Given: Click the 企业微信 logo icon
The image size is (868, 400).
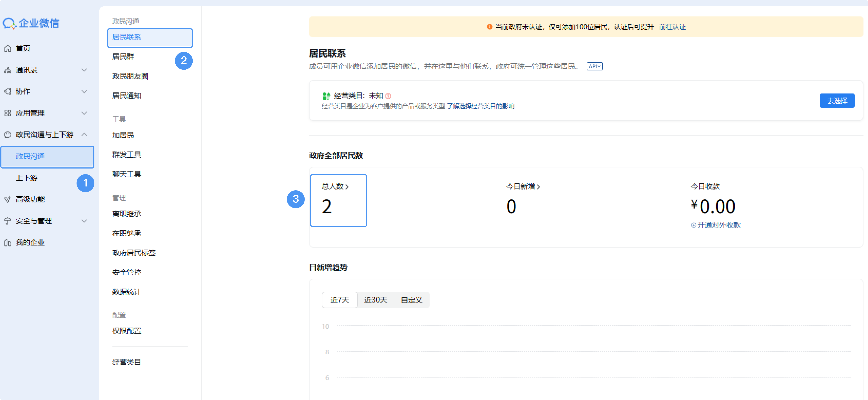Looking at the screenshot, I should (x=9, y=23).
